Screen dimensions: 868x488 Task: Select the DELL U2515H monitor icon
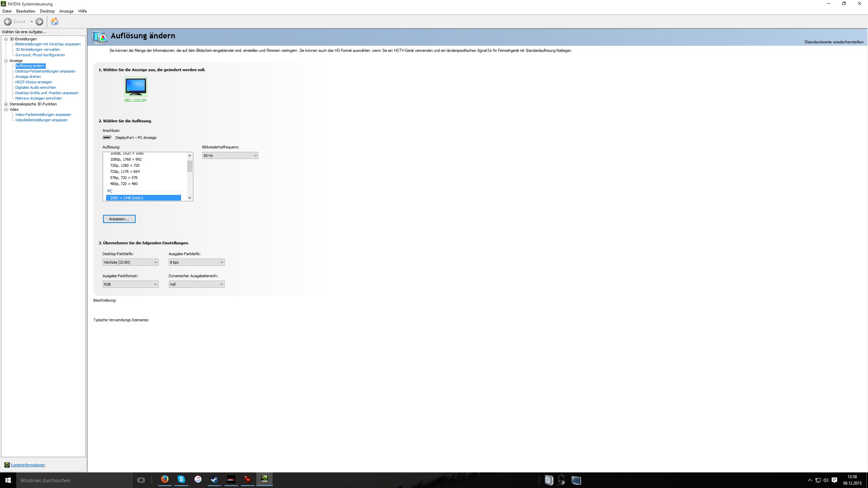[136, 87]
